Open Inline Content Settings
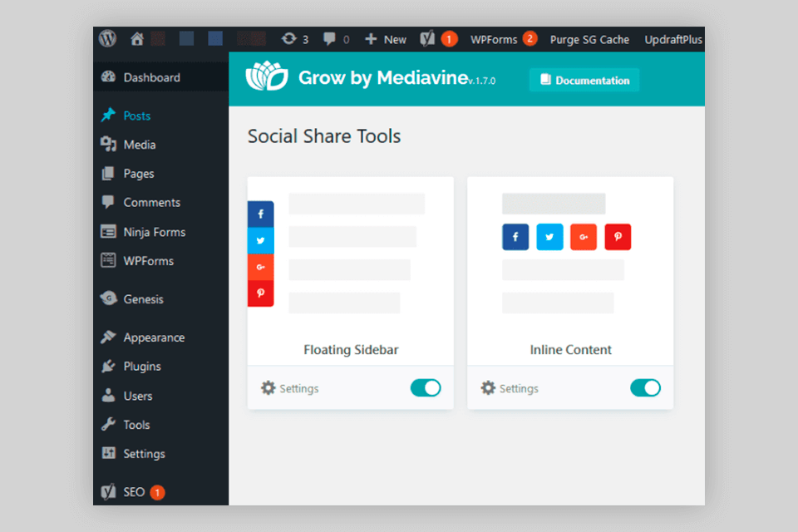 click(510, 388)
